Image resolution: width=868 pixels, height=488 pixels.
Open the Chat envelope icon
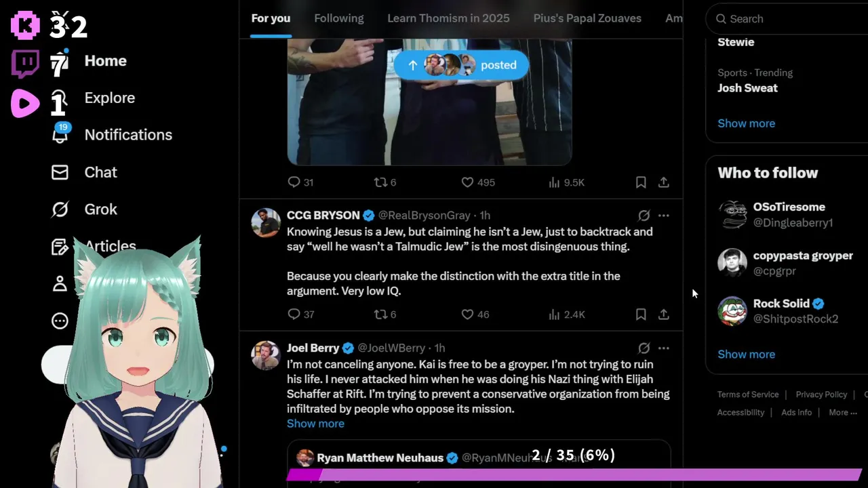[60, 172]
